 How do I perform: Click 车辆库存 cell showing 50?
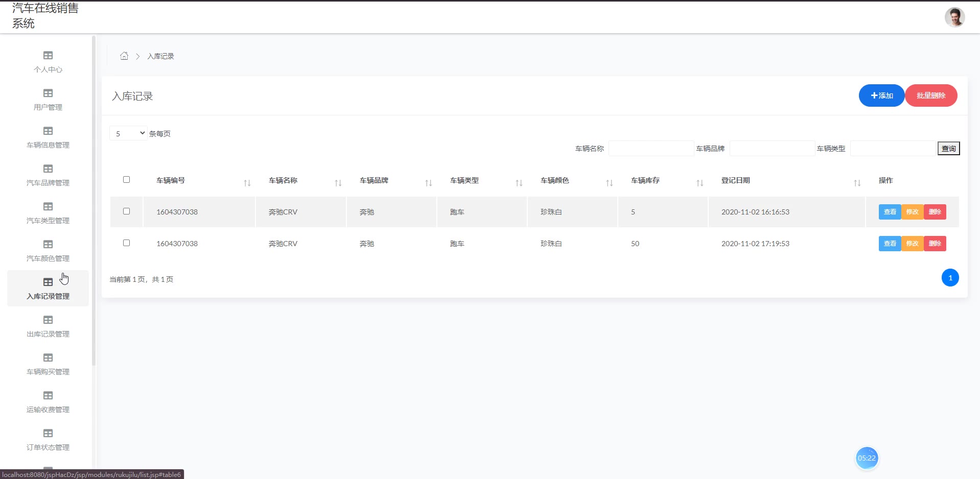pos(635,244)
